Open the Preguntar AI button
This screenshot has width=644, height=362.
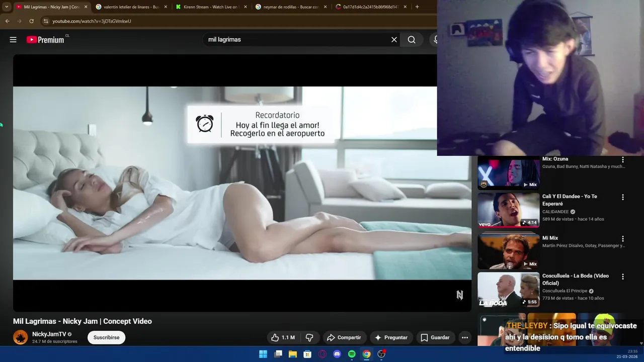pos(391,337)
